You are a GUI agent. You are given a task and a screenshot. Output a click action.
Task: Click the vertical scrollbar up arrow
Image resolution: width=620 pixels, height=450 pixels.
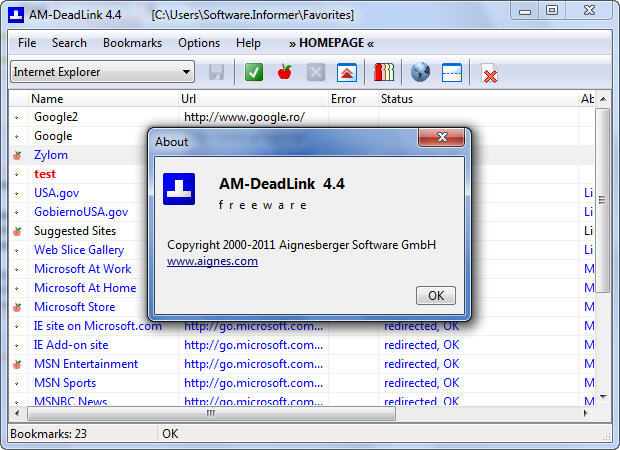click(x=603, y=99)
